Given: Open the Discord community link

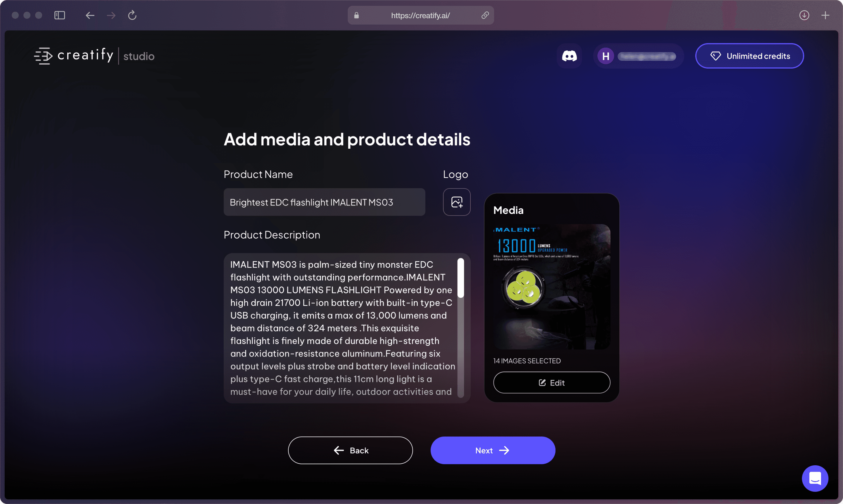Looking at the screenshot, I should 569,56.
